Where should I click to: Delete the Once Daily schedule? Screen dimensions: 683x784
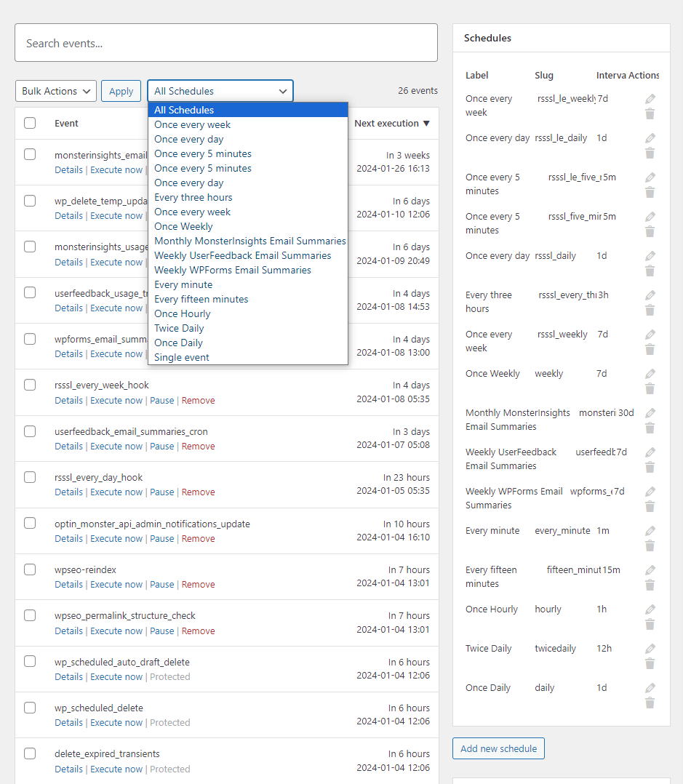(650, 703)
